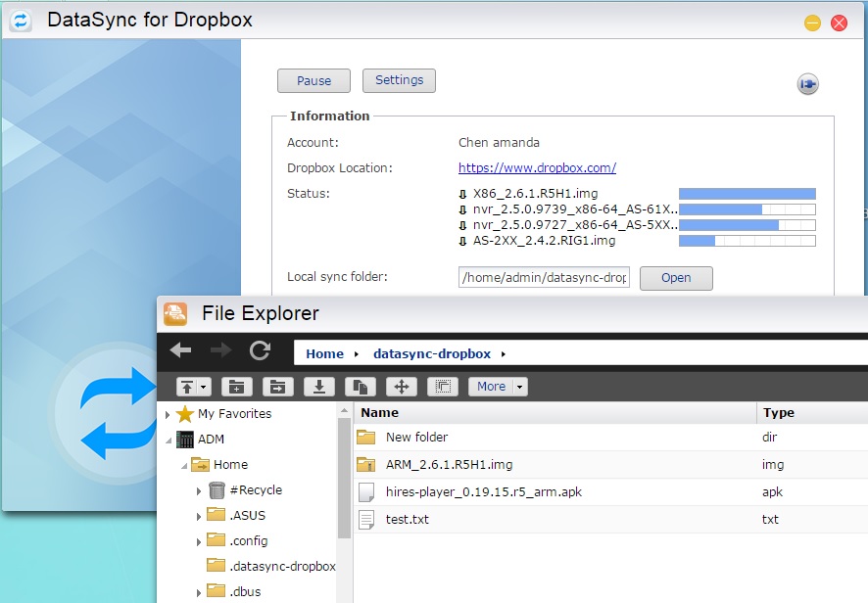Viewport: 868px width, 603px height.
Task: Click the nvr_2.5.0.9739 download progress bar
Action: pos(747,209)
